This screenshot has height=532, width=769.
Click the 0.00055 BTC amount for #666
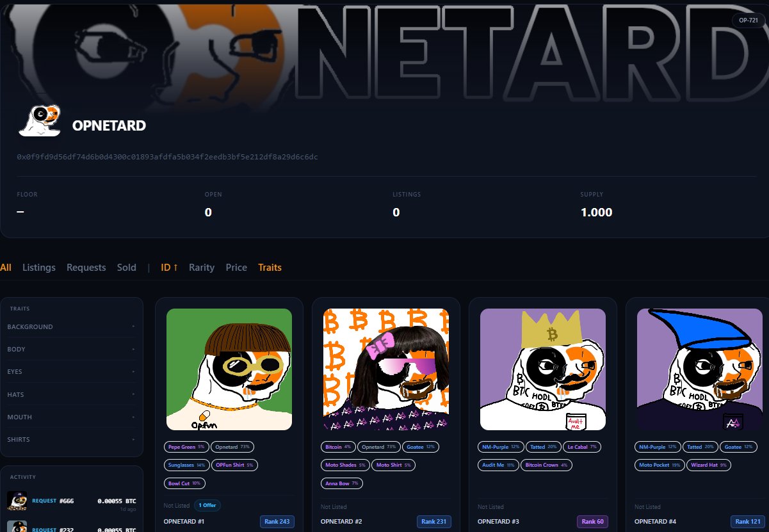click(117, 501)
